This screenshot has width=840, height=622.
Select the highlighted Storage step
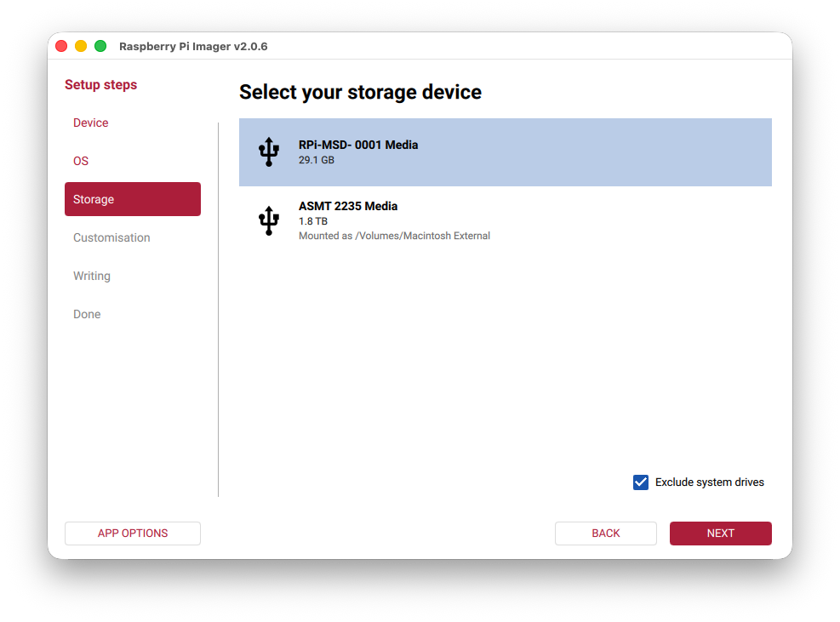pos(133,199)
